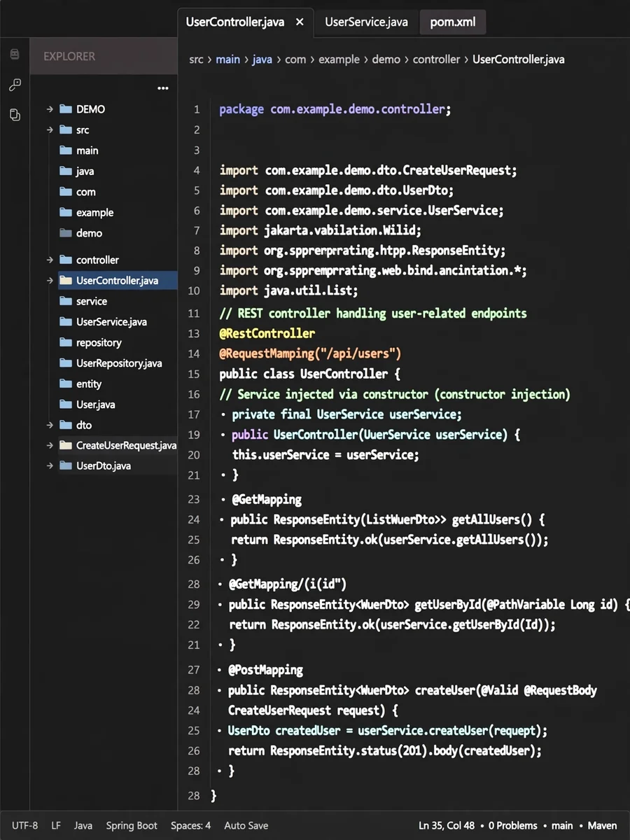This screenshot has height=840, width=630.
Task: Click the public class UserController line
Action: click(309, 374)
